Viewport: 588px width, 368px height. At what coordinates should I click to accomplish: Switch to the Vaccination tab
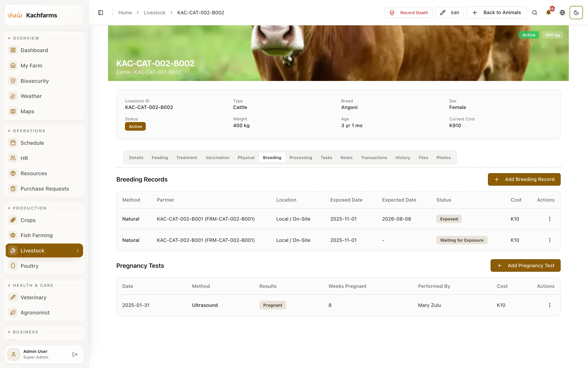[x=217, y=157]
